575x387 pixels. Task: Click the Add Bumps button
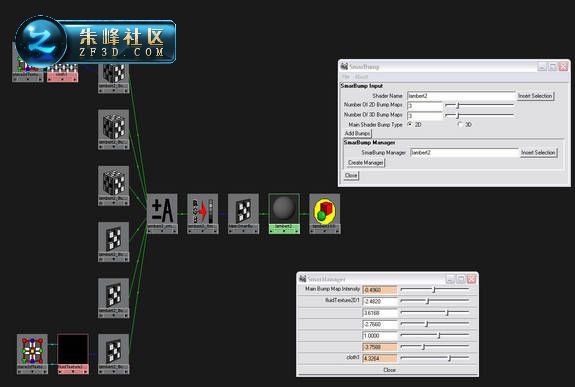(358, 134)
